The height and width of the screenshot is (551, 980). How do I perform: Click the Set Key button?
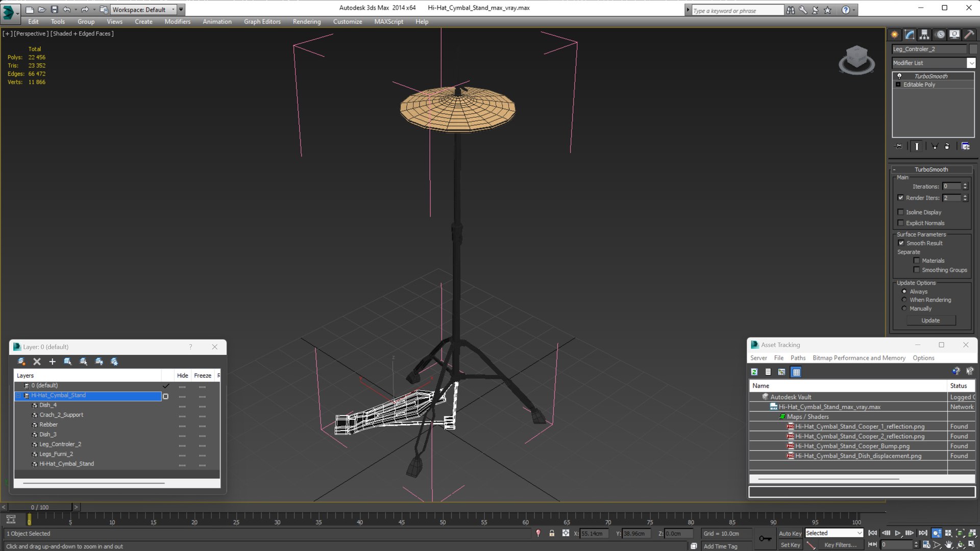[790, 545]
